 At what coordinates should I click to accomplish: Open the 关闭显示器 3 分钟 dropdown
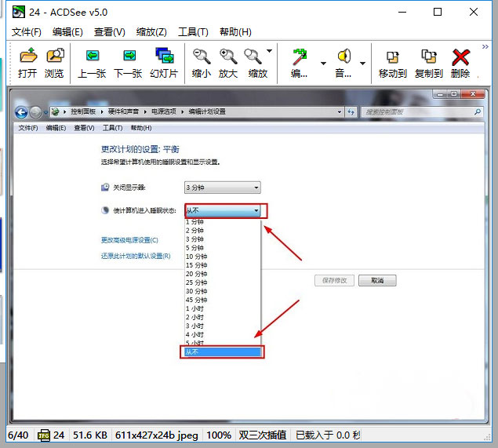pyautogui.click(x=222, y=188)
